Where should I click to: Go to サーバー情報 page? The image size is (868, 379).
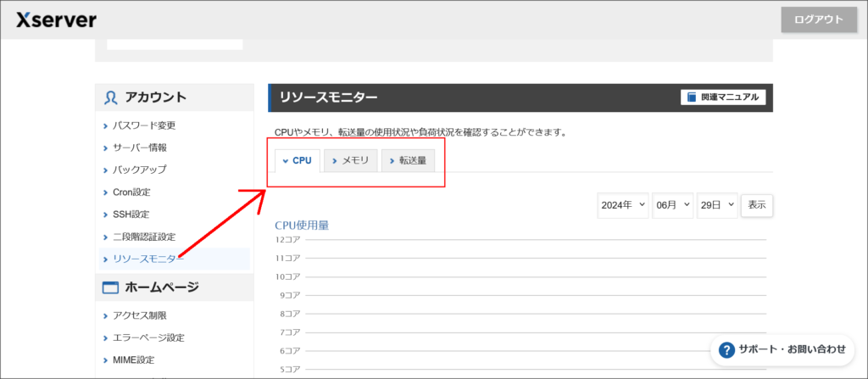pos(140,148)
